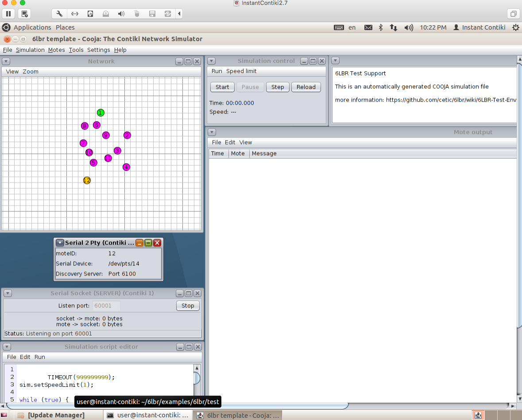Open the Simulation control panel menu arrow
The image size is (522, 420).
click(212, 61)
